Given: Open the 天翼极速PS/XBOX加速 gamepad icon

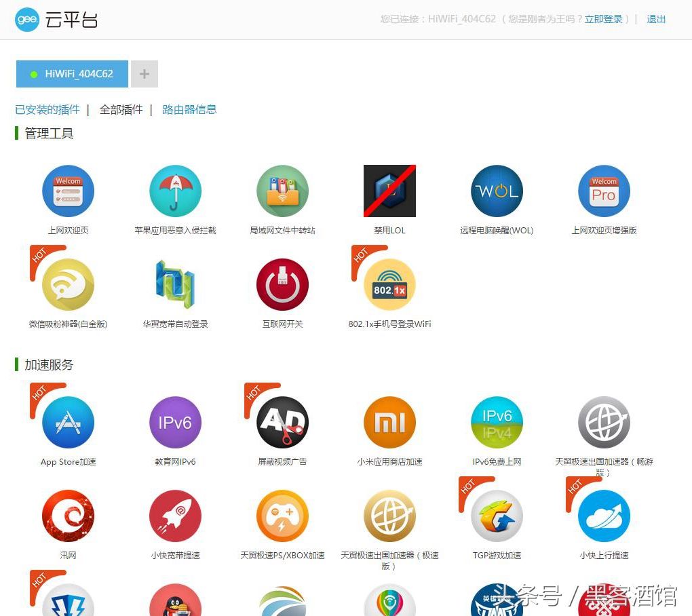Looking at the screenshot, I should coord(282,516).
